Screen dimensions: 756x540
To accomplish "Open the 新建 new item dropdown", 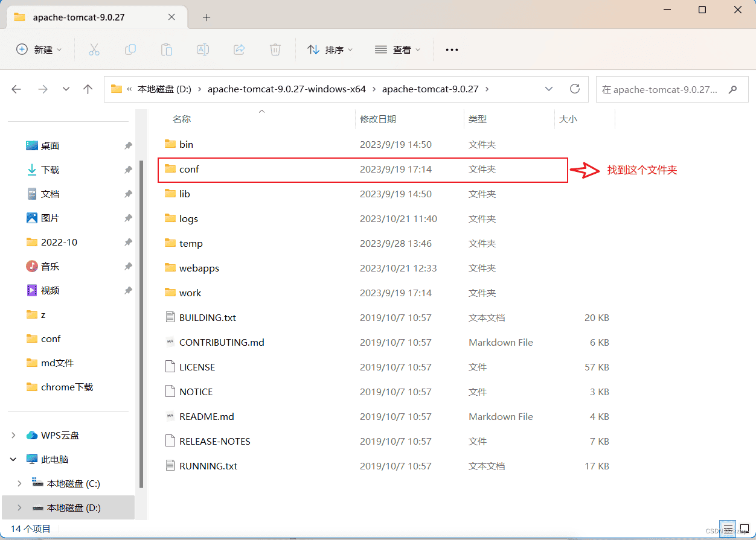I will [x=39, y=49].
